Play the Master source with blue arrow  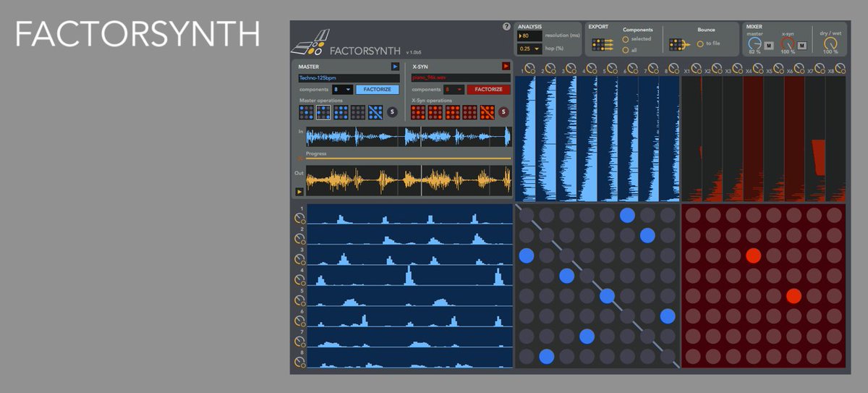395,67
